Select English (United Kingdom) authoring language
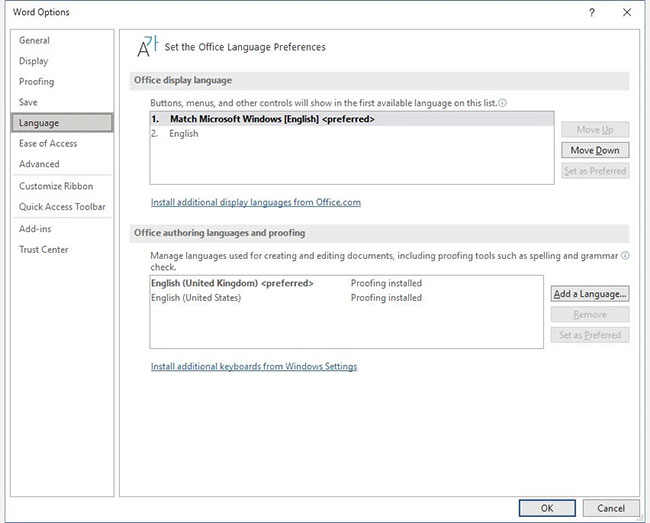650x523 pixels. click(347, 283)
